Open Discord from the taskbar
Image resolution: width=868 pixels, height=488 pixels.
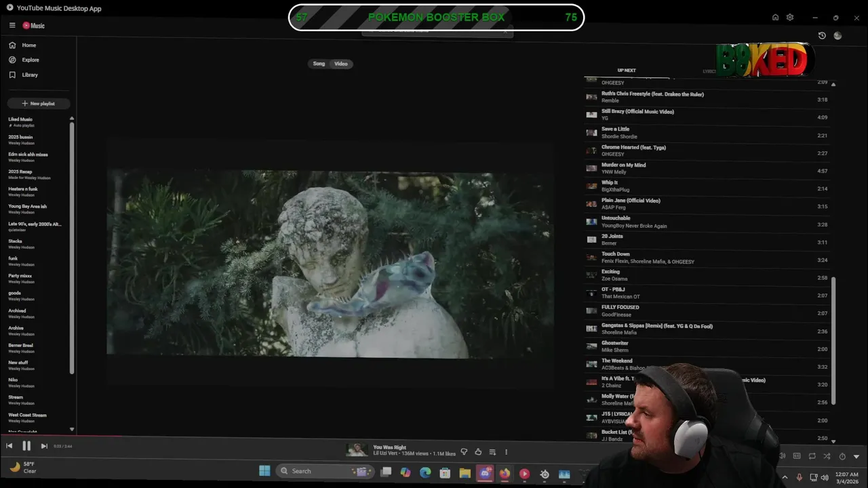(485, 472)
